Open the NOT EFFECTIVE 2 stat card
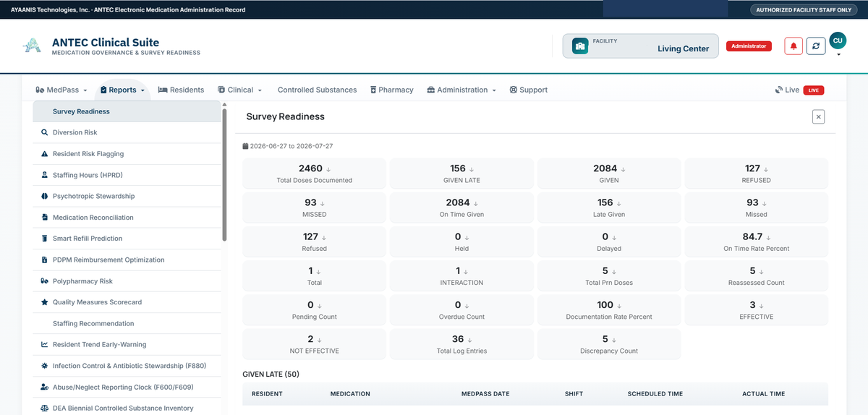 [x=315, y=344]
